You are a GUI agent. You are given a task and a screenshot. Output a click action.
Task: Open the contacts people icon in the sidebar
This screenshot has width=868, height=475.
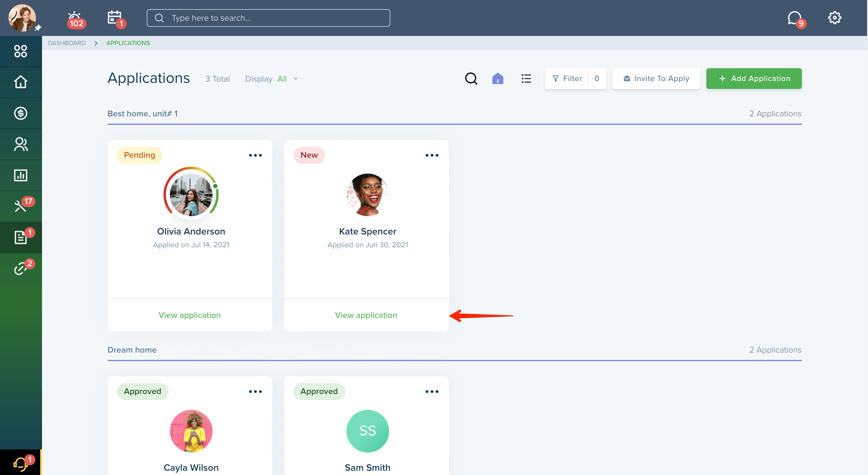21,144
